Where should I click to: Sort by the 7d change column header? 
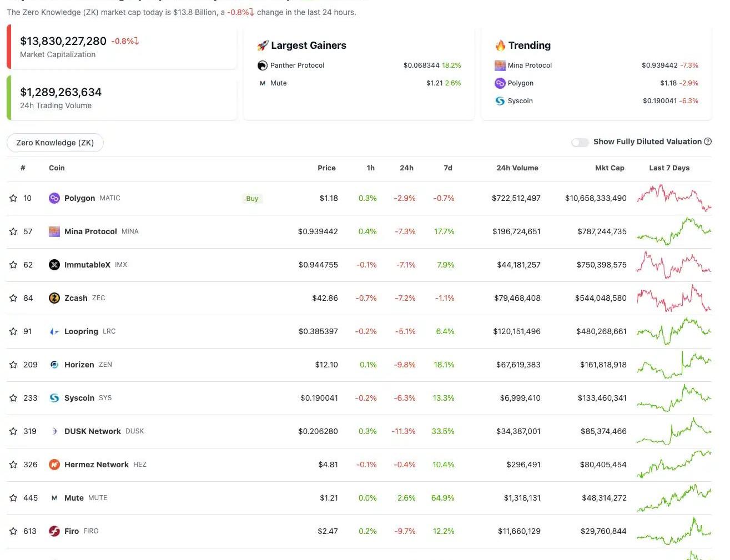point(447,168)
